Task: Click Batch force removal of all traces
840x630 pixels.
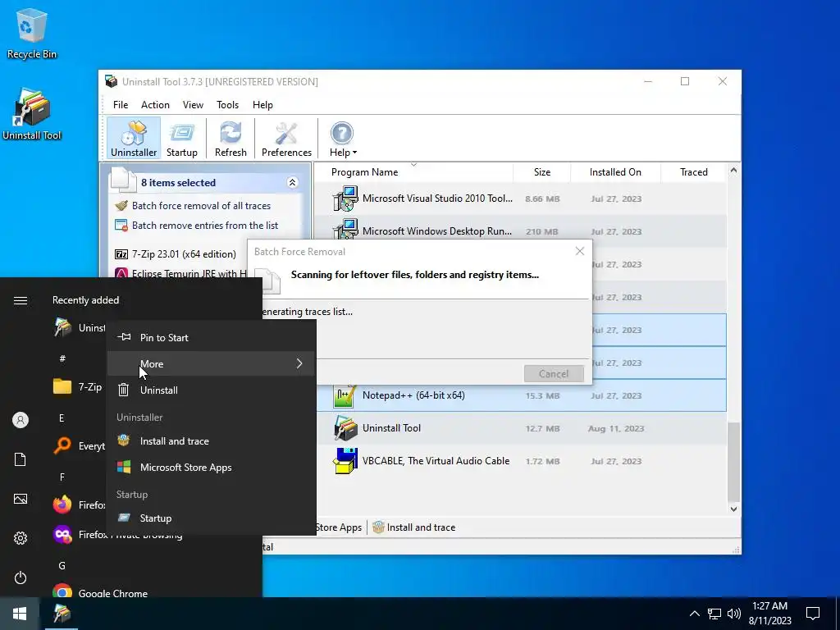Action: pyautogui.click(x=202, y=206)
